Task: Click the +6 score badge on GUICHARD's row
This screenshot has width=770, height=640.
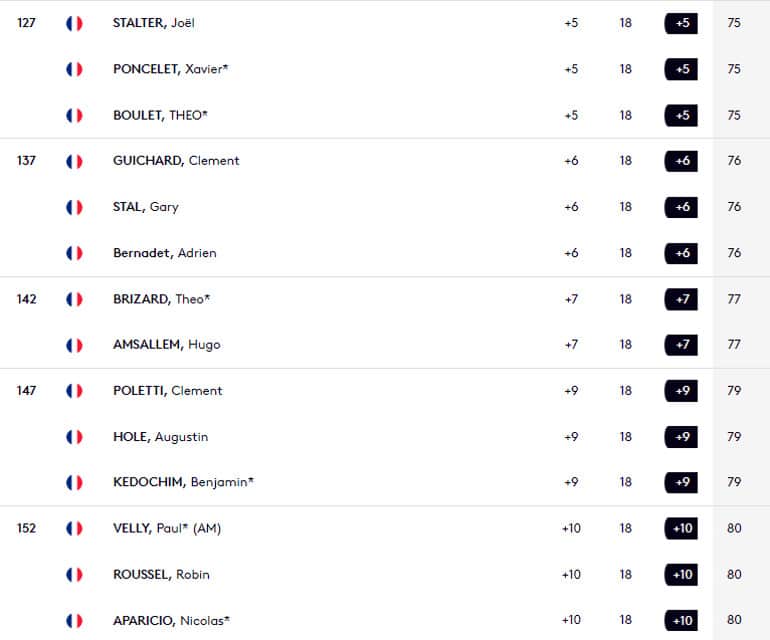Action: [x=681, y=161]
